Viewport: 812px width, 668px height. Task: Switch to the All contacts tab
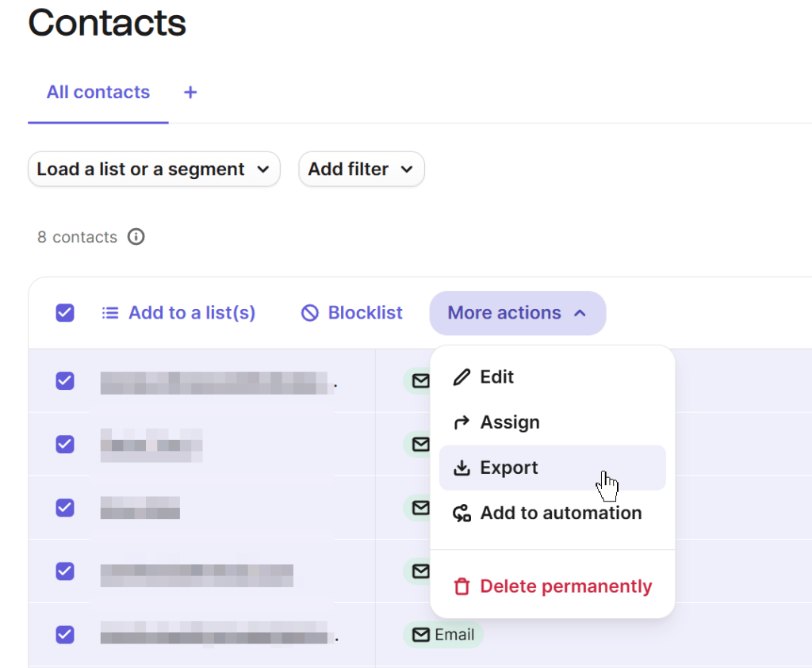click(98, 92)
